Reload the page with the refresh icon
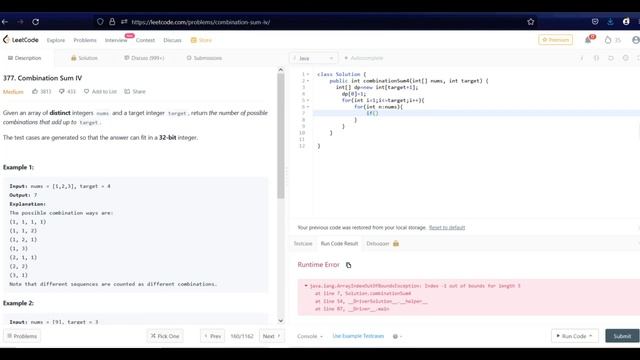Viewport: 640px width, 360px height. (x=36, y=22)
